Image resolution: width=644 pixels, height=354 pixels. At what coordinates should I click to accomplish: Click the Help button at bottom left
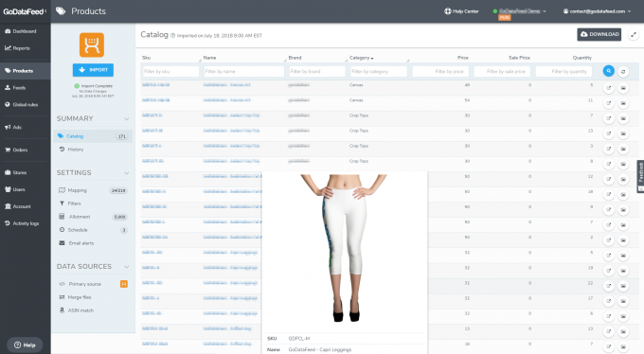pos(25,345)
